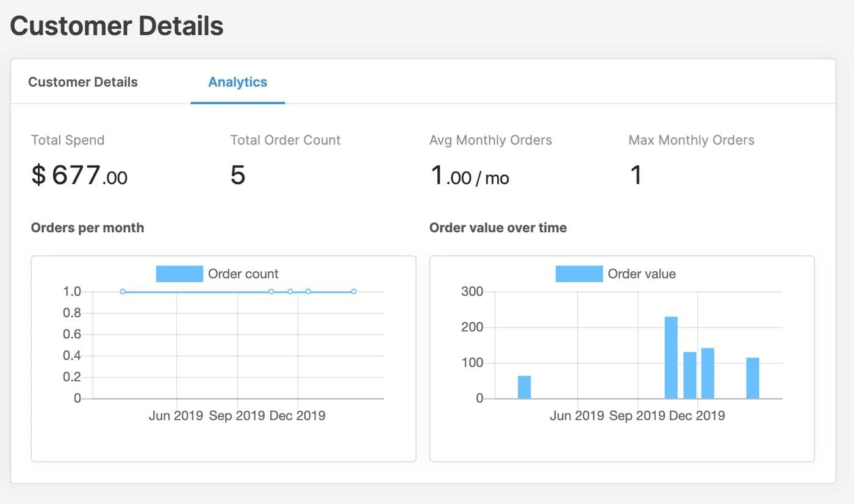
Task: Click the large 'Customer Details' page title
Action: click(117, 26)
